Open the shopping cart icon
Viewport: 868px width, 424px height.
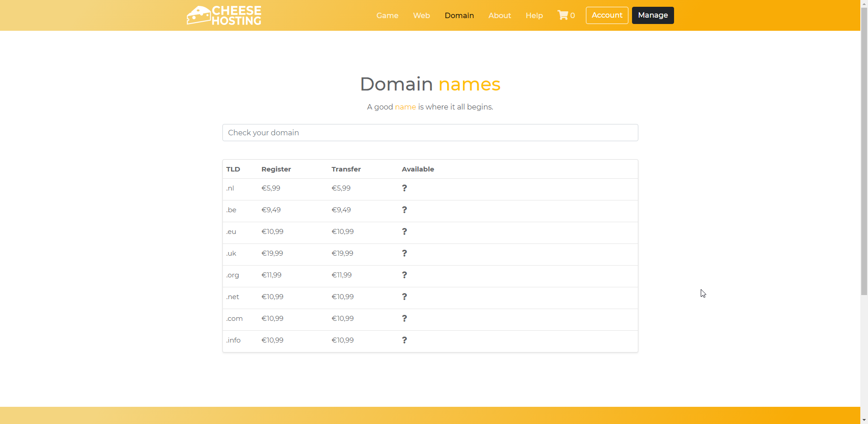click(x=563, y=15)
